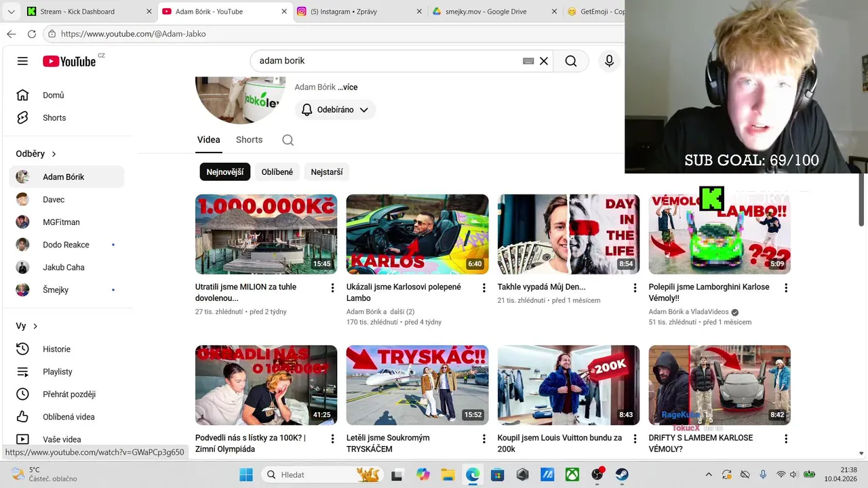Click the magnifier search button

[571, 61]
